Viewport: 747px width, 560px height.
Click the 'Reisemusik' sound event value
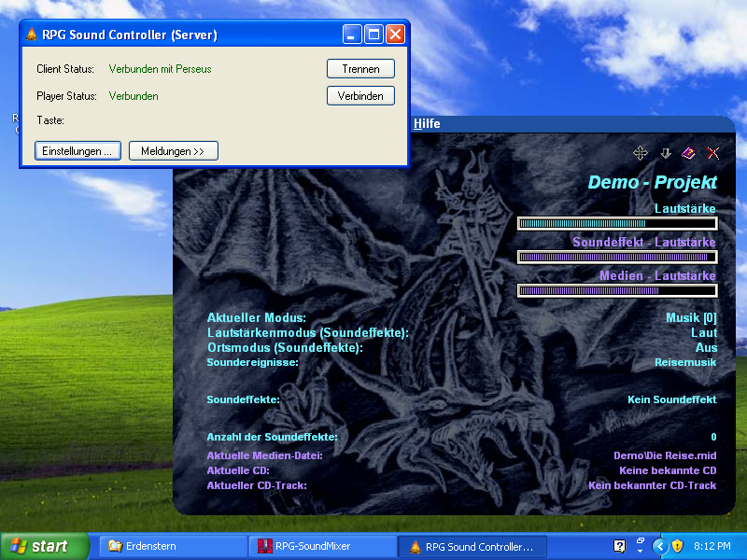click(685, 362)
